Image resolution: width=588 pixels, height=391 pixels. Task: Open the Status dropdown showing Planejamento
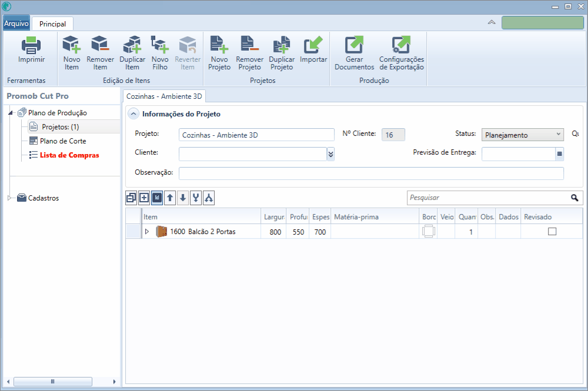tap(522, 135)
